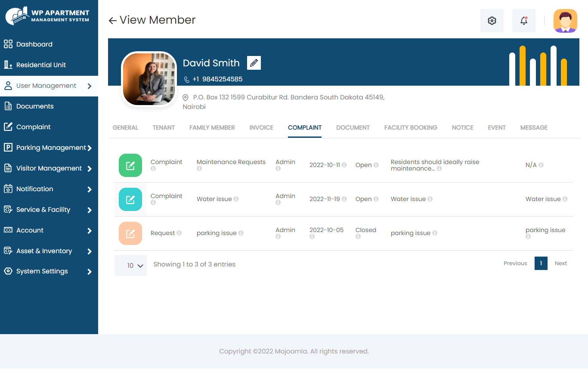
Task: Click the green edit icon for Maintenance Requests
Action: coord(130,165)
